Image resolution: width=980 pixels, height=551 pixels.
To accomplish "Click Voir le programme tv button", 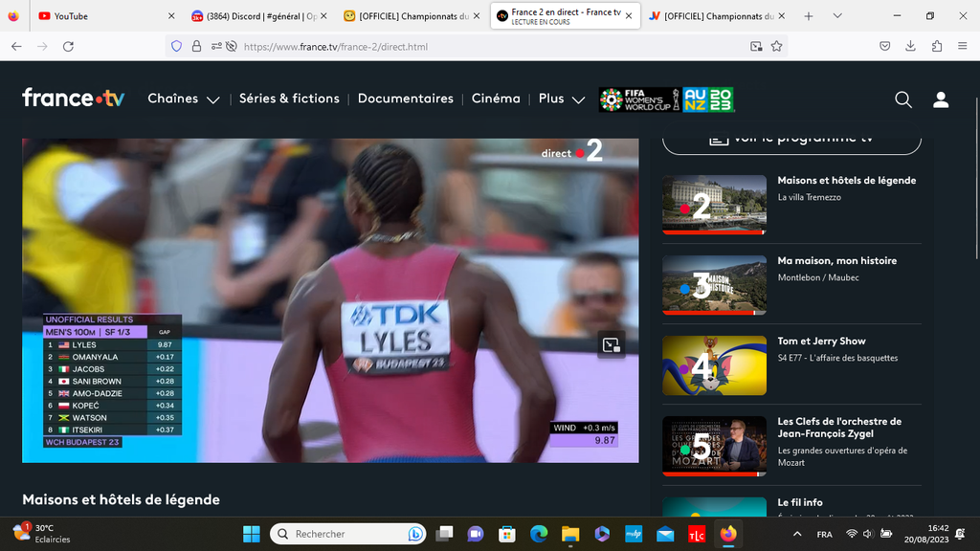I will tap(791, 140).
